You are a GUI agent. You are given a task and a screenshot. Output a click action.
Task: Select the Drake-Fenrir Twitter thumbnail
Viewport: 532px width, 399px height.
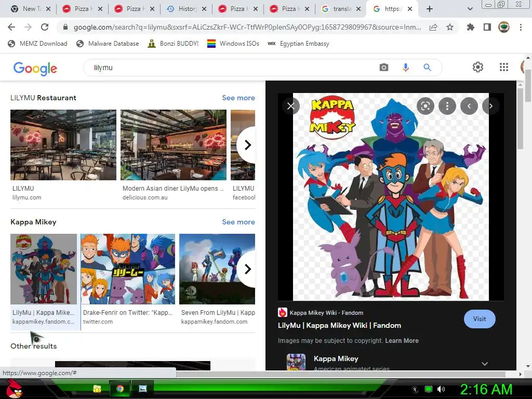point(128,270)
